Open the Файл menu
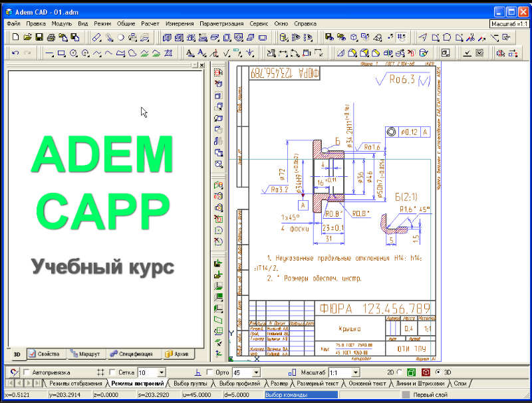Screen dimensions: 532x403 point(13,24)
